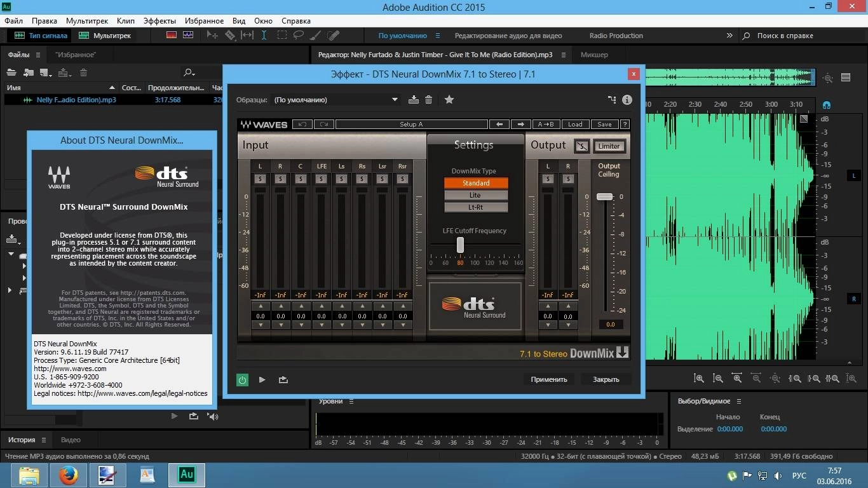This screenshot has width=868, height=488.
Task: Click A→B copy setup button
Action: tap(546, 125)
